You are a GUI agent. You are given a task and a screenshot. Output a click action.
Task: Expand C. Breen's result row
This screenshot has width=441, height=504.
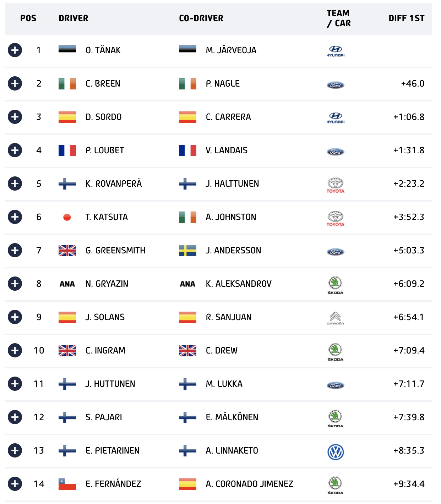15,83
